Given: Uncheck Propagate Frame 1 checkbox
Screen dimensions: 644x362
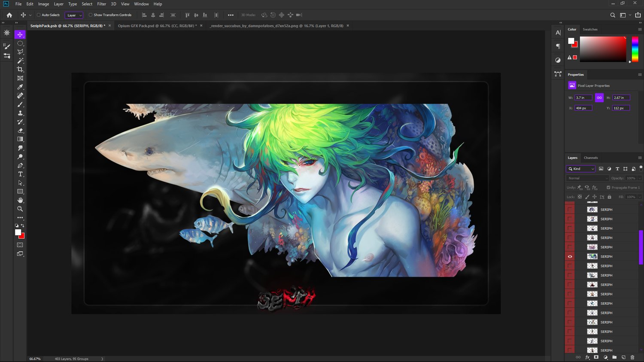Looking at the screenshot, I should pos(608,188).
